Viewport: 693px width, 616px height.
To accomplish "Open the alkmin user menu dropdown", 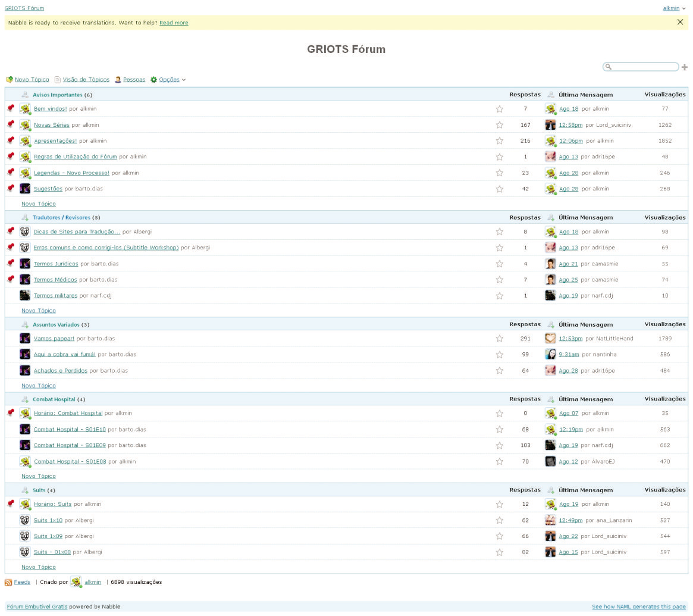I will coord(674,8).
